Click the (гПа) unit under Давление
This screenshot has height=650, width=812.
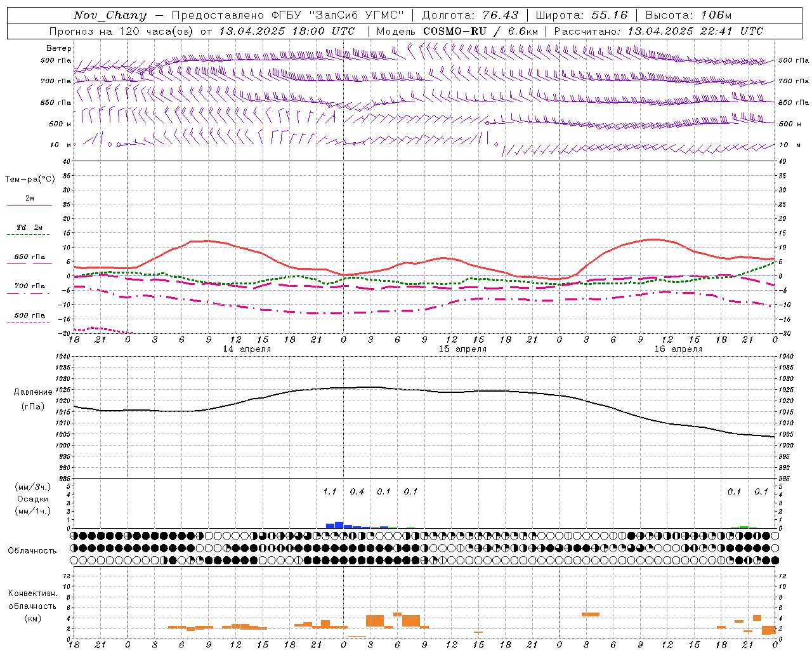[x=33, y=406]
